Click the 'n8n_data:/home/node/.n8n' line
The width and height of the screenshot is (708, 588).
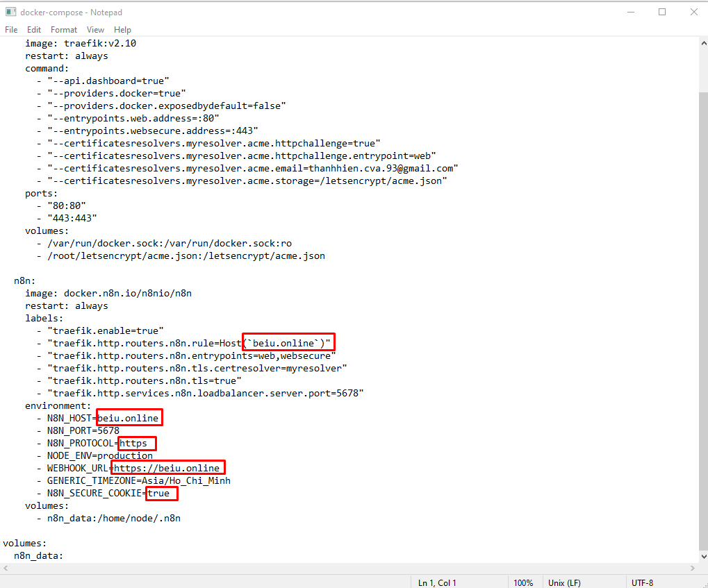[x=108, y=519]
